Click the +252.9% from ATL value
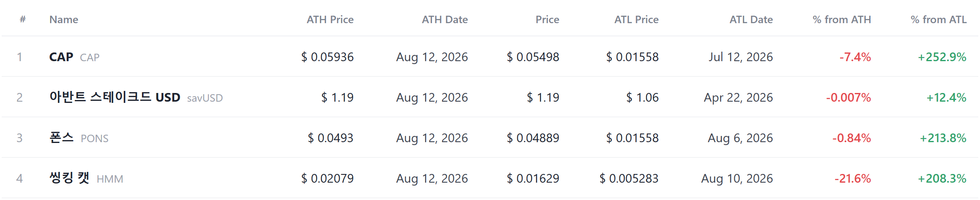This screenshot has height=200, width=980. (942, 57)
